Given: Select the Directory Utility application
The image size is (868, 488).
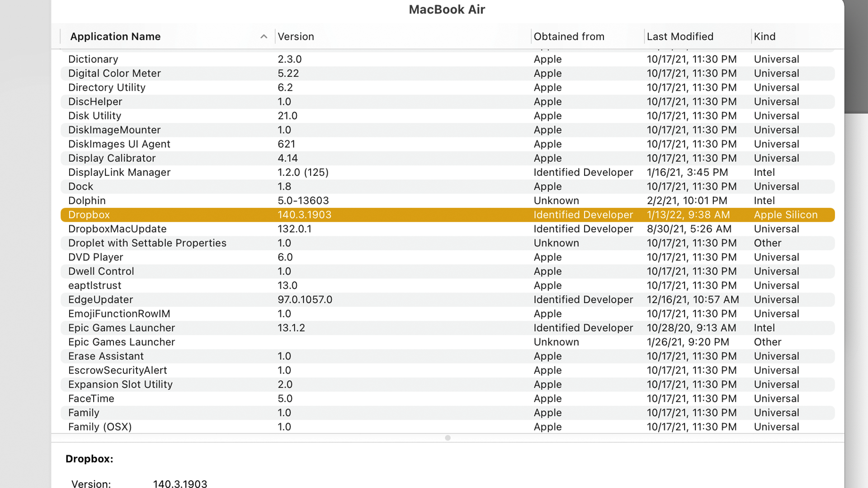Looking at the screenshot, I should [x=448, y=88].
